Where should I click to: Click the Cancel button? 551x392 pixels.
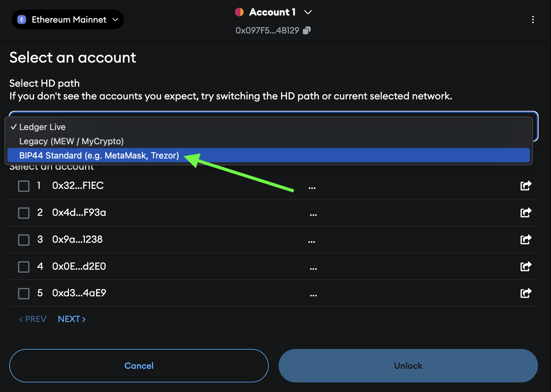click(x=139, y=366)
